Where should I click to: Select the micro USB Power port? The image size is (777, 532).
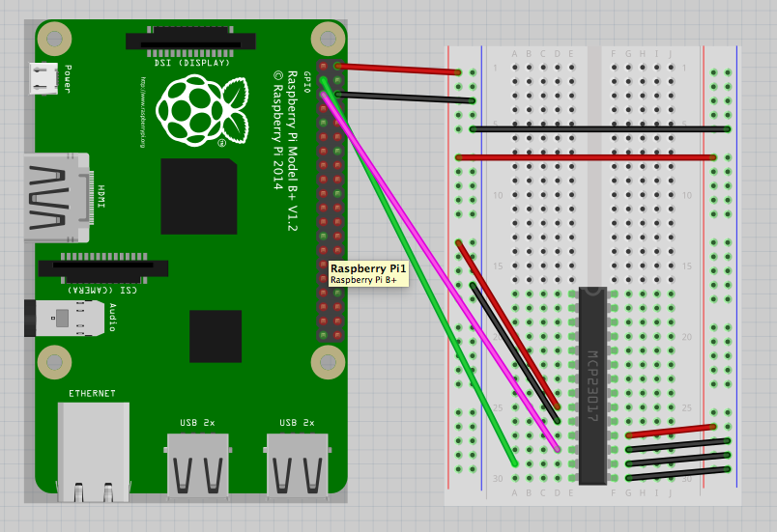click(x=43, y=78)
